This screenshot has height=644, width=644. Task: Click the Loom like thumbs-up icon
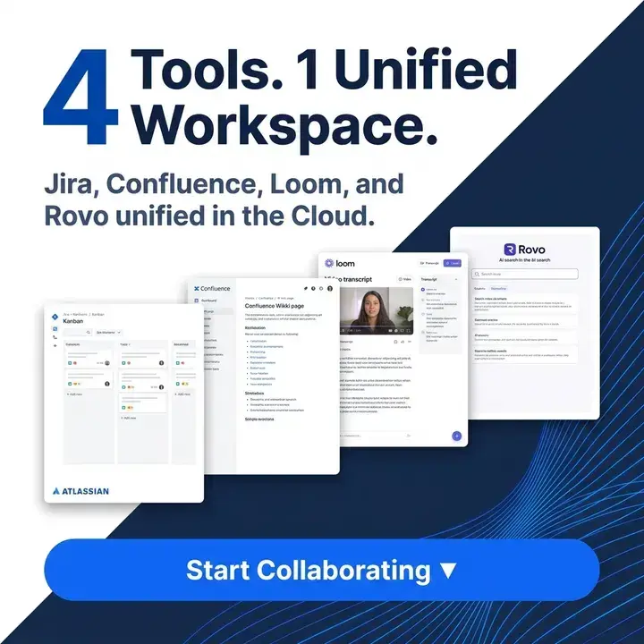click(x=402, y=342)
